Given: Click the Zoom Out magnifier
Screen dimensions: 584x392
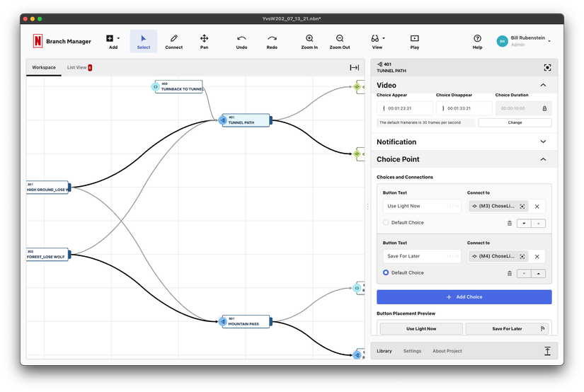Looking at the screenshot, I should pyautogui.click(x=340, y=41).
